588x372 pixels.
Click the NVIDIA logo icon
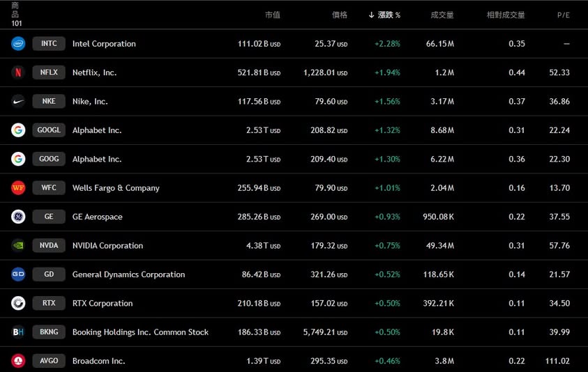tap(18, 245)
